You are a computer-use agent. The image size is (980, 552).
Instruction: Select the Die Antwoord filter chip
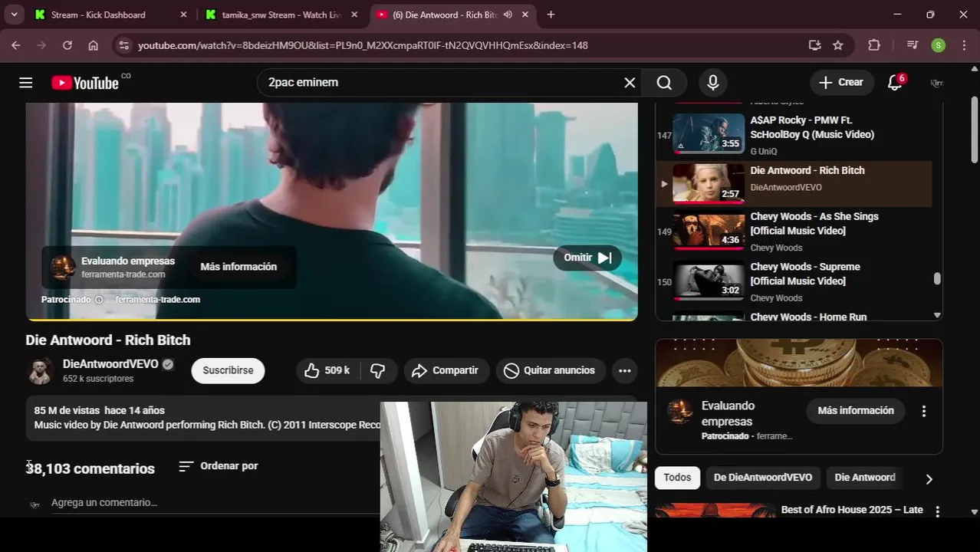coord(865,478)
